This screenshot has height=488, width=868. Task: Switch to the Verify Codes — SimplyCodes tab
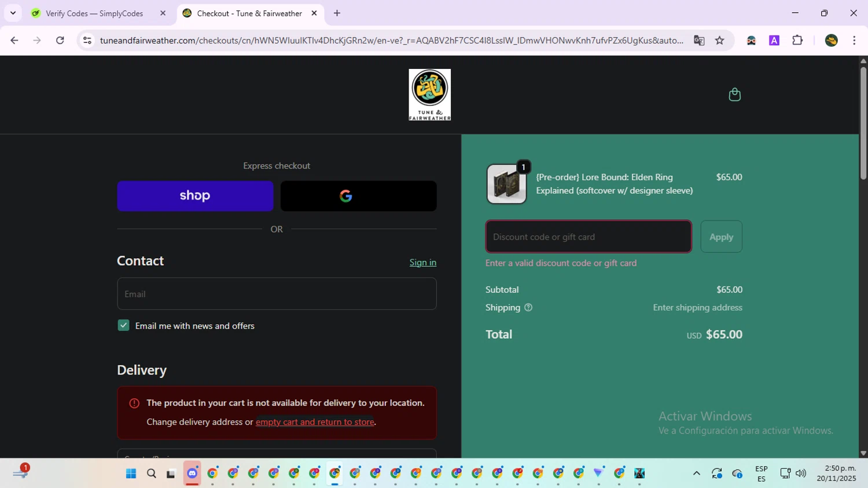click(94, 13)
